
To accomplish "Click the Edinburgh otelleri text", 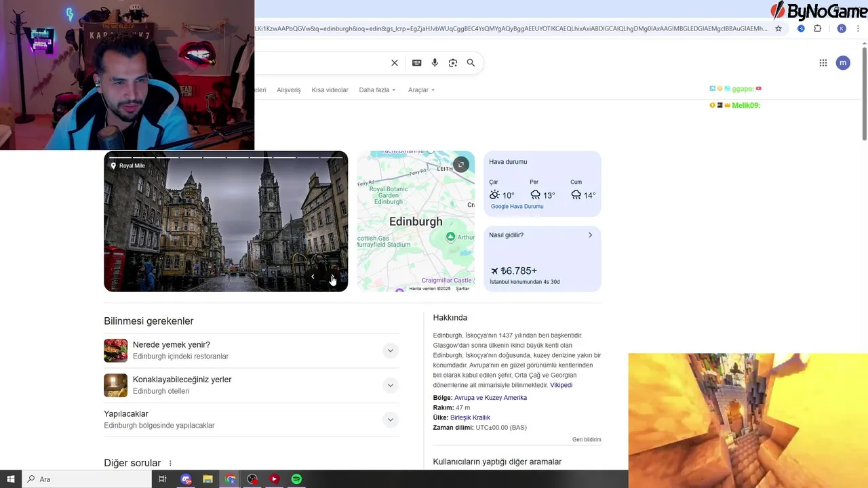I will click(x=161, y=391).
